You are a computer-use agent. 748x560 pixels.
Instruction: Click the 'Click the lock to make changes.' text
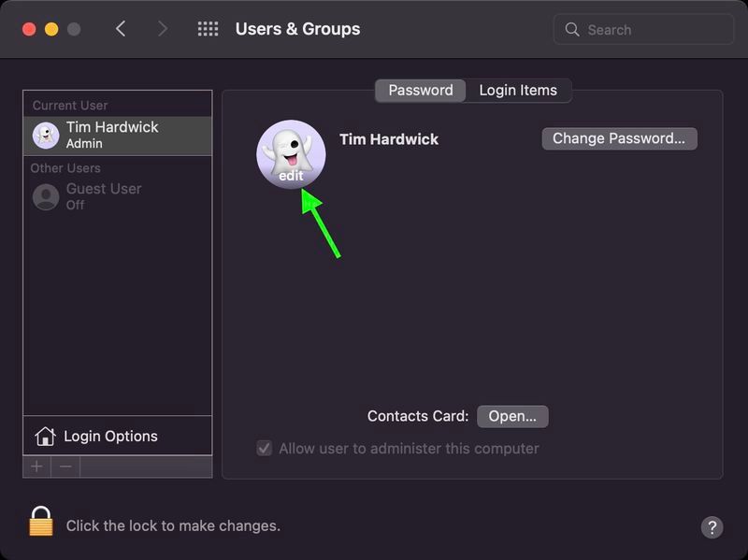tap(173, 525)
